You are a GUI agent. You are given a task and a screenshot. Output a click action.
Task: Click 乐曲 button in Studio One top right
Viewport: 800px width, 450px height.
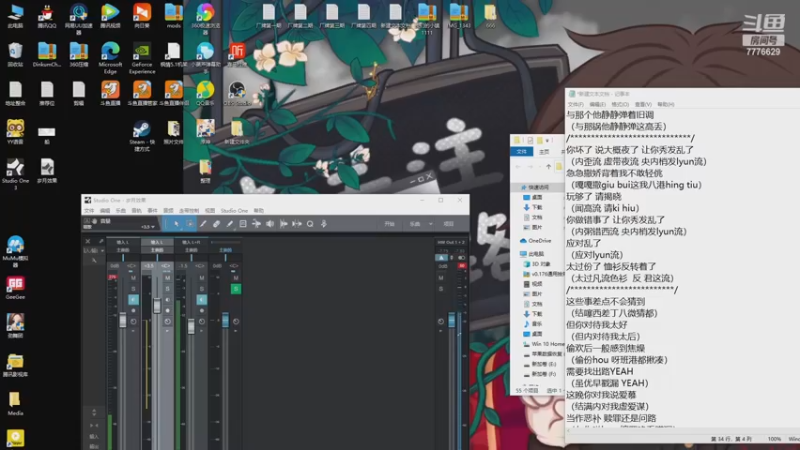(x=415, y=224)
